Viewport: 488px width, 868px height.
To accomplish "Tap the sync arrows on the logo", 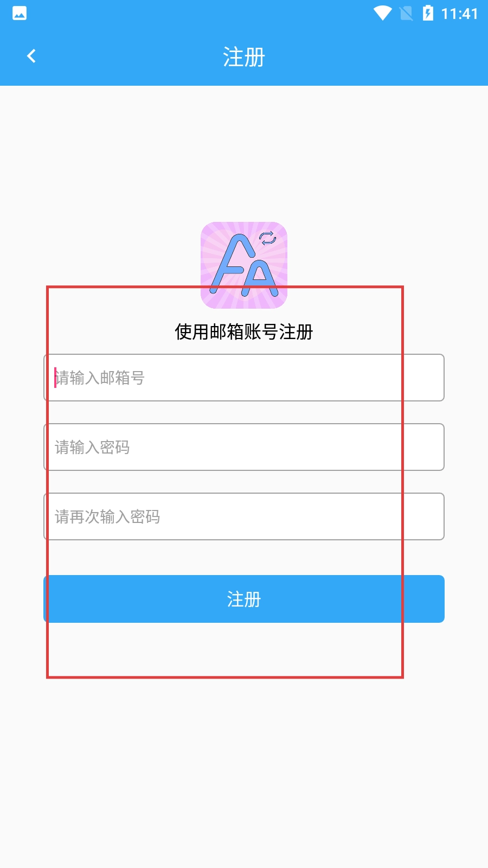I will coord(267,238).
